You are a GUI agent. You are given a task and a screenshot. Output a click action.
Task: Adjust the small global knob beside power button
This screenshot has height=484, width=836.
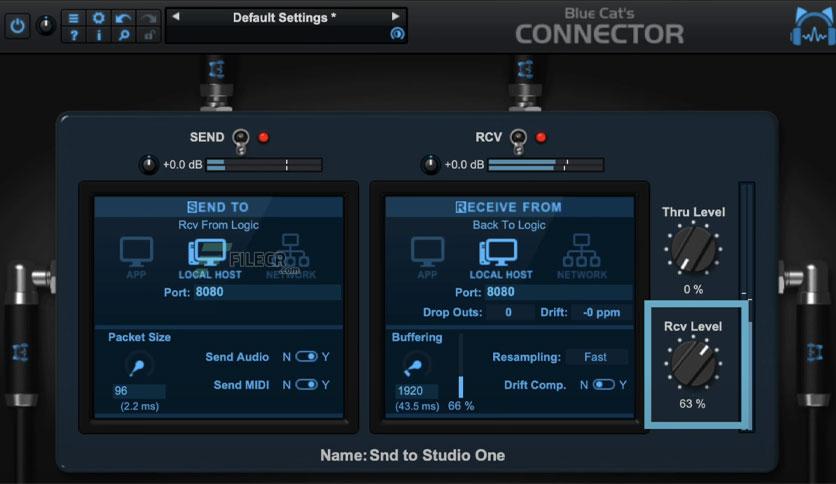pyautogui.click(x=46, y=25)
